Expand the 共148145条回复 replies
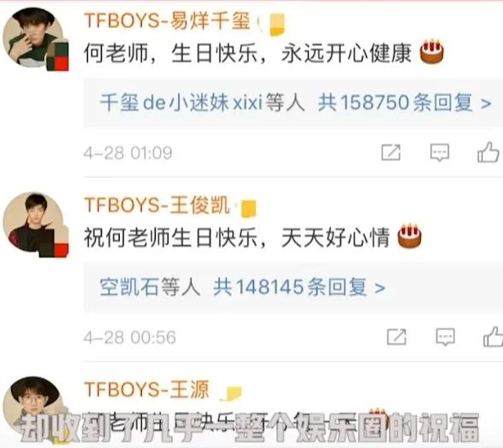Viewport: 503px width, 448px height. (299, 286)
